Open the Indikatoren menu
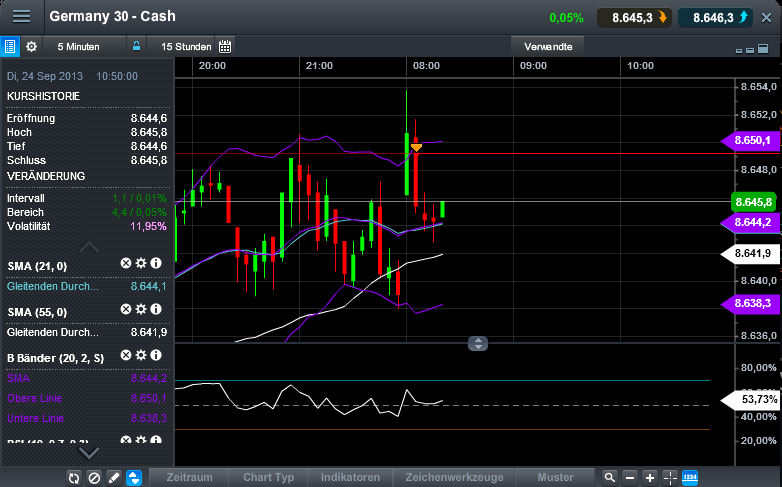The height and width of the screenshot is (487, 782). [x=350, y=478]
